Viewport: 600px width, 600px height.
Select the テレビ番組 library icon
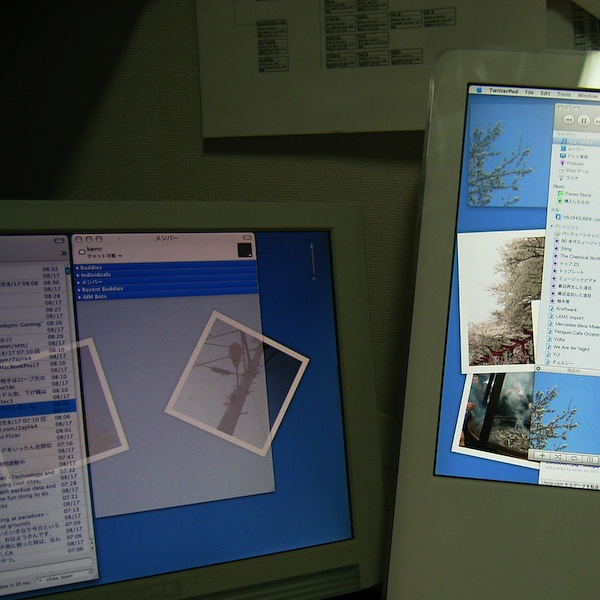(x=562, y=156)
